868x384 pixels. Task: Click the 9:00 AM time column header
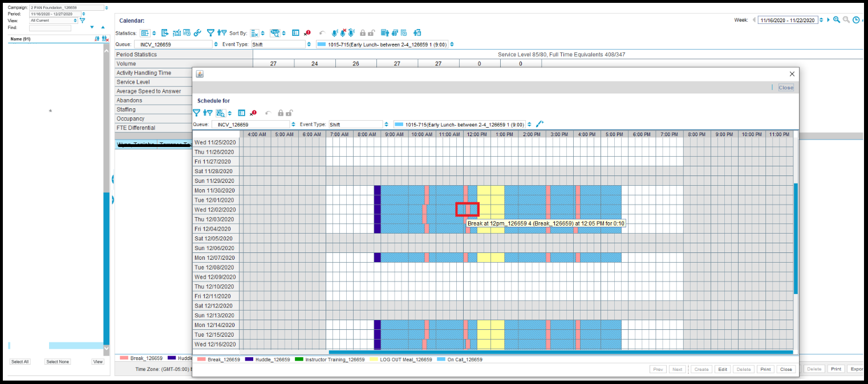395,134
